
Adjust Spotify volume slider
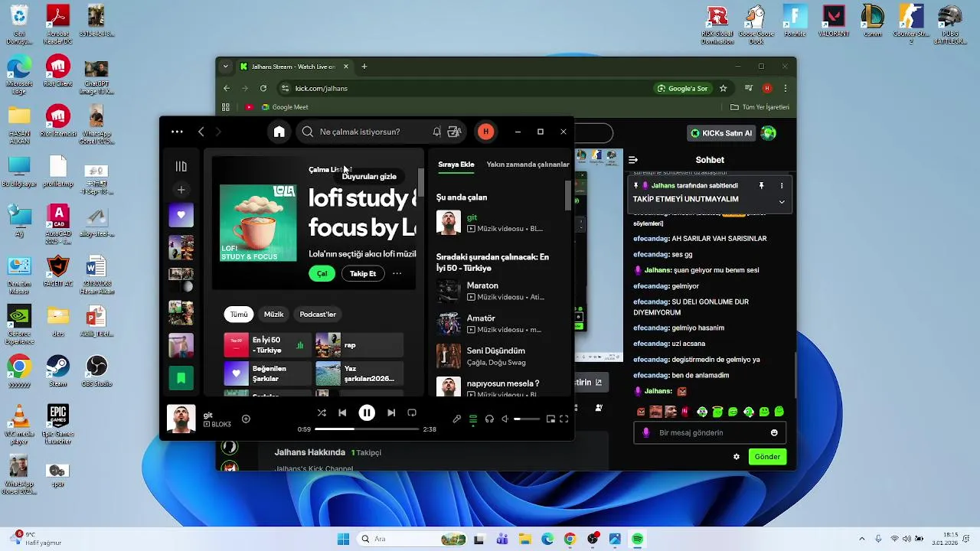pos(527,419)
